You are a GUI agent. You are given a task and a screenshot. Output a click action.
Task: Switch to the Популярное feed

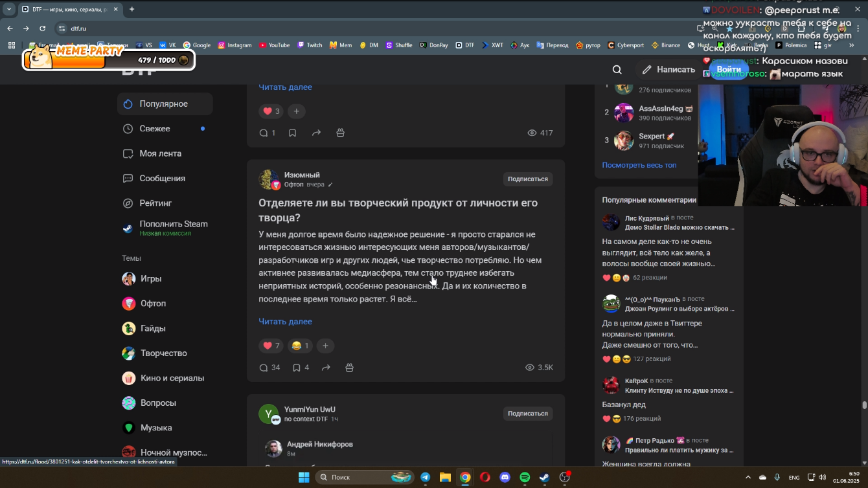coord(165,104)
